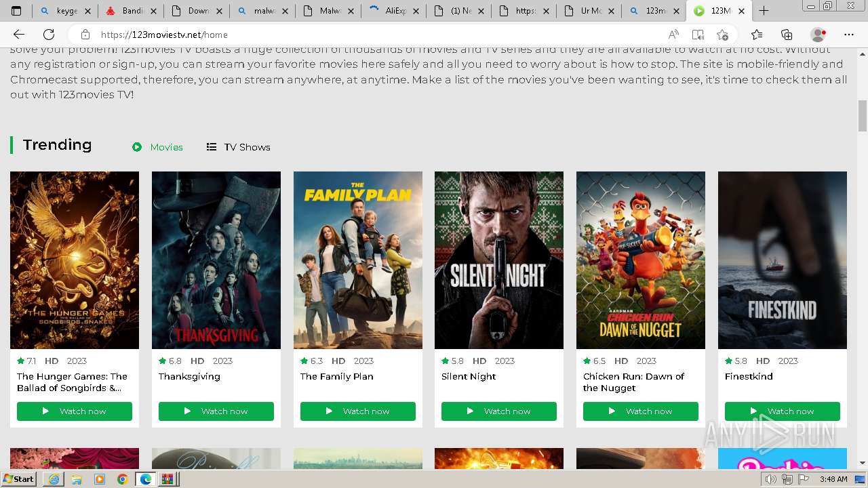Watch now for The Hunger Games
Screen dimensions: 868x488
pos(75,411)
